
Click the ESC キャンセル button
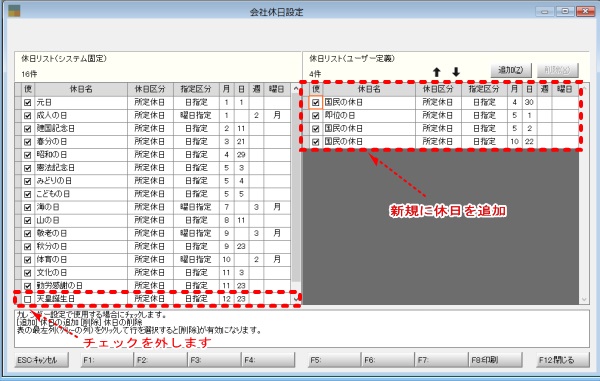42,360
